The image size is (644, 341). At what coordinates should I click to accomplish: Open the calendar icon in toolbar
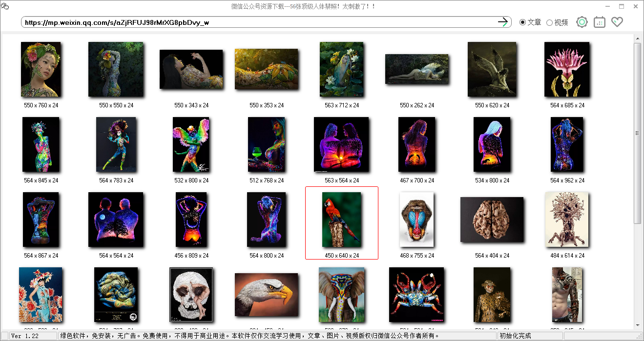[599, 22]
